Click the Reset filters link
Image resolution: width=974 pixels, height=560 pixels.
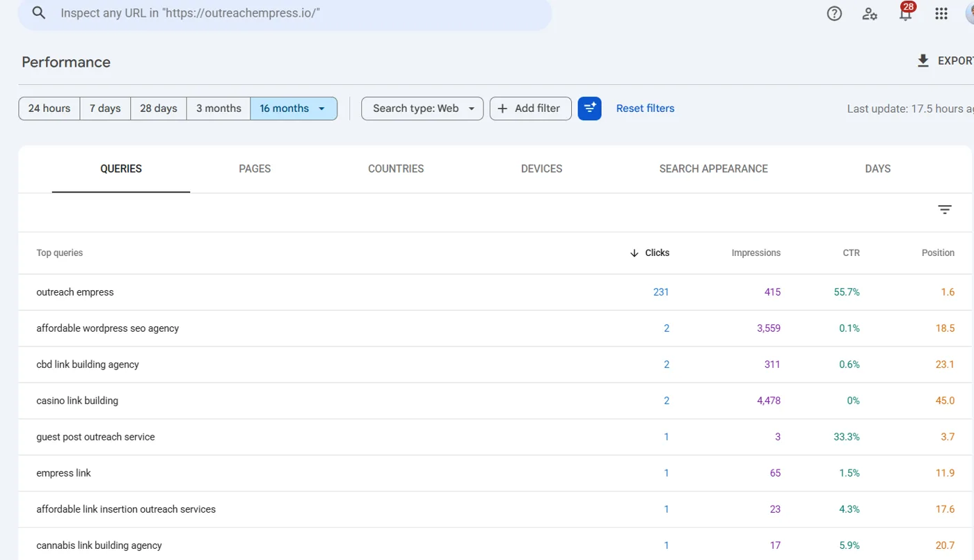click(646, 109)
